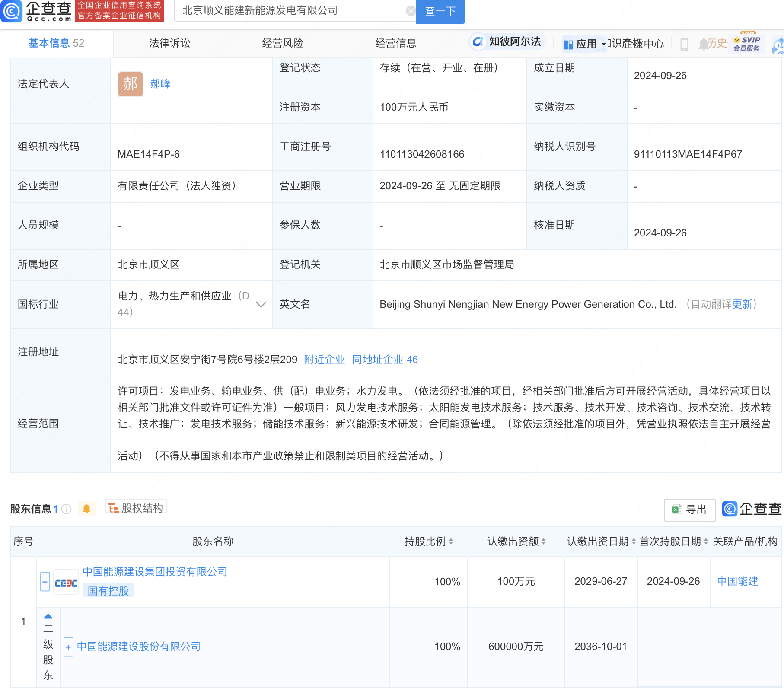Image resolution: width=784 pixels, height=688 pixels.
Task: Open 中国能源建设集团投资有限公司 link
Action: [x=155, y=572]
